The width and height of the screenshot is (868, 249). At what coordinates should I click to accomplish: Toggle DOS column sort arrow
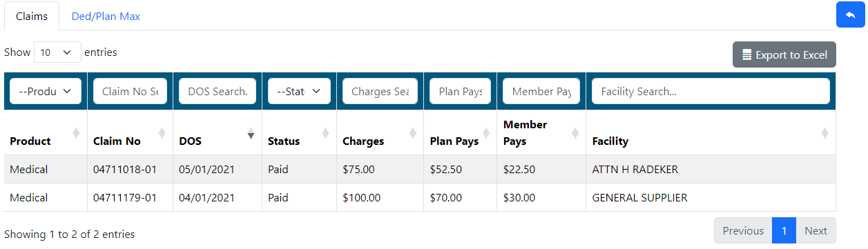[x=251, y=133]
